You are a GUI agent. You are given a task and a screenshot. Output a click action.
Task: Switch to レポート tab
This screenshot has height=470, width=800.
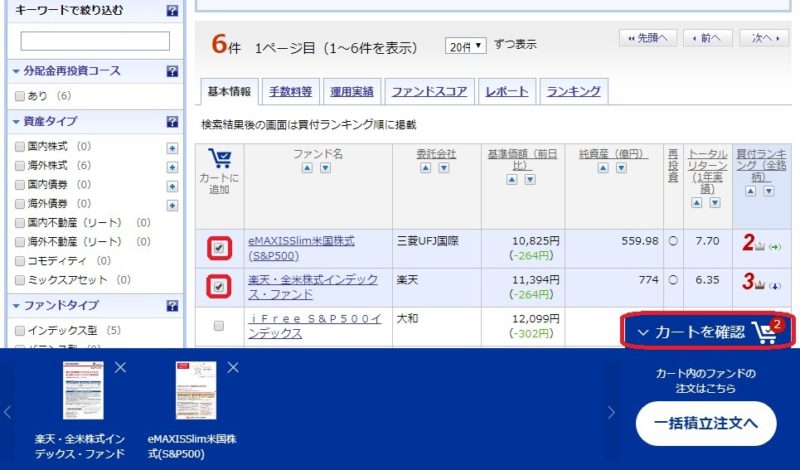click(507, 91)
